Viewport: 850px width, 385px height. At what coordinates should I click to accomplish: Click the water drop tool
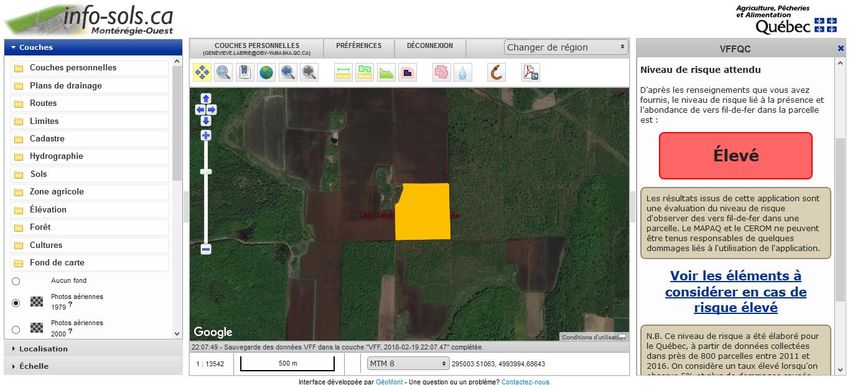(462, 72)
